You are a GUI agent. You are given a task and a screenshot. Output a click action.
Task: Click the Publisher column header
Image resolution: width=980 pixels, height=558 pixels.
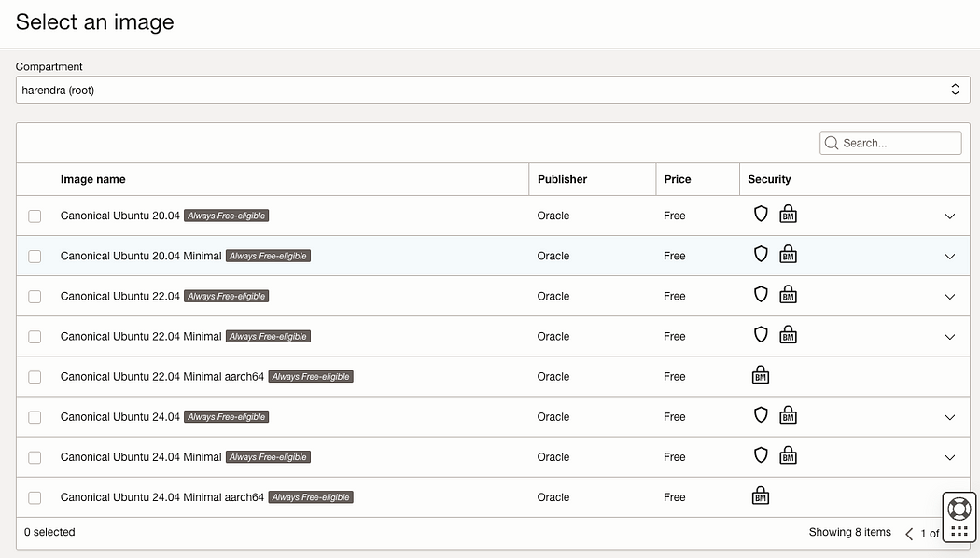(562, 179)
